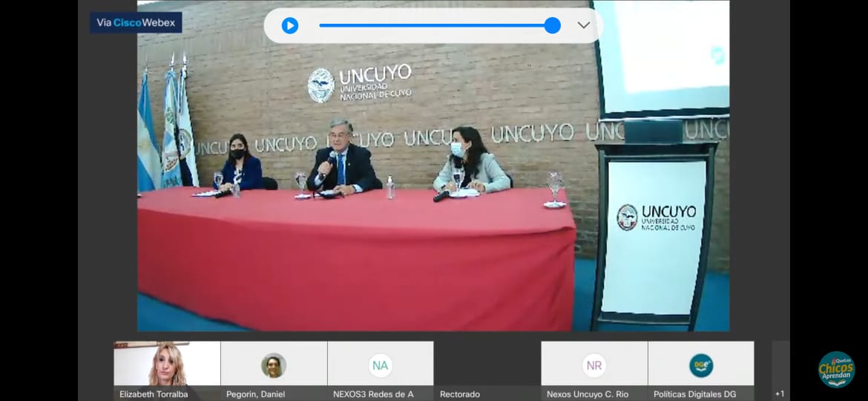Select the Pegorin, Daniel participant tile

(274, 371)
